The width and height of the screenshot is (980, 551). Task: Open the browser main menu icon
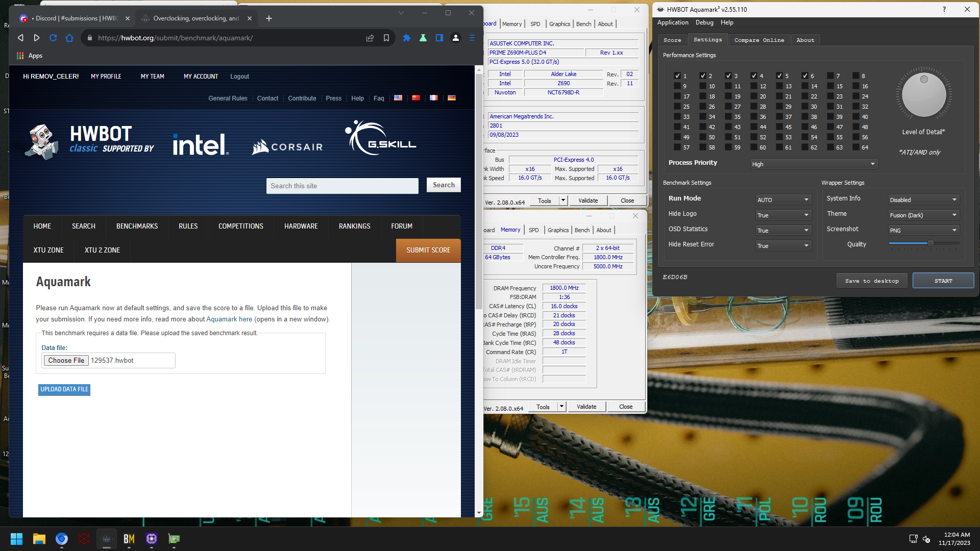(472, 38)
